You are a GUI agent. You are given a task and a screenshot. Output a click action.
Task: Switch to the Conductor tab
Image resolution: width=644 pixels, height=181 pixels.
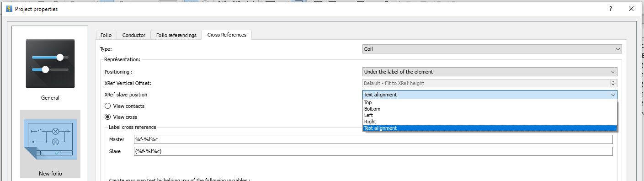134,35
